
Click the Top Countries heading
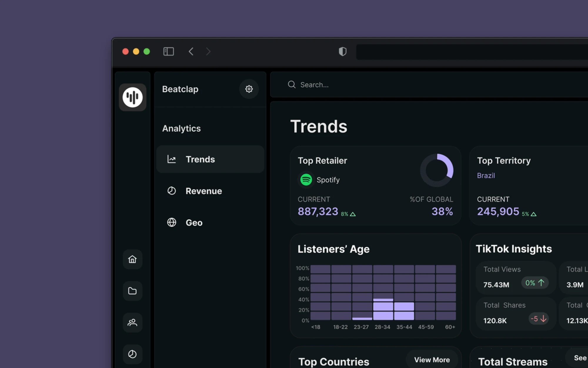tap(334, 362)
